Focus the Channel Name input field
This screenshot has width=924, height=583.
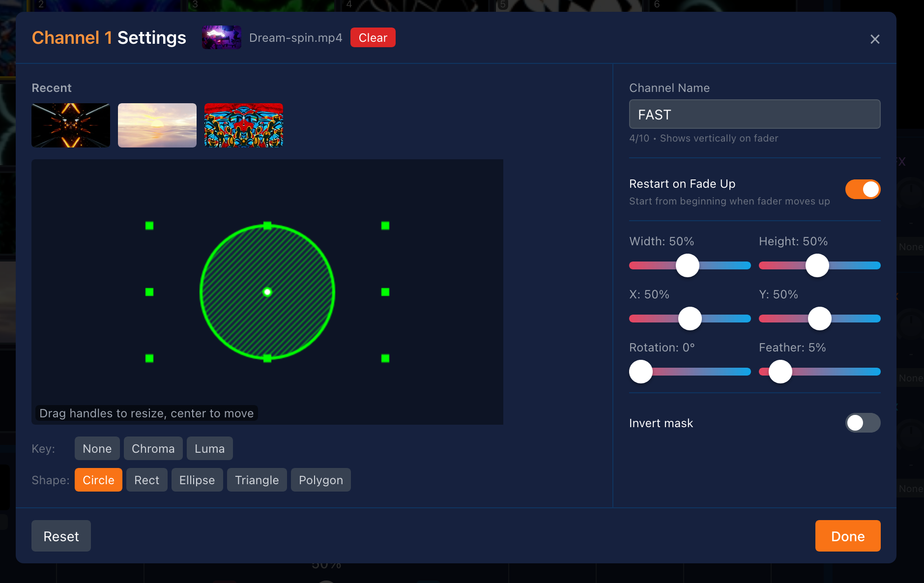[754, 115]
